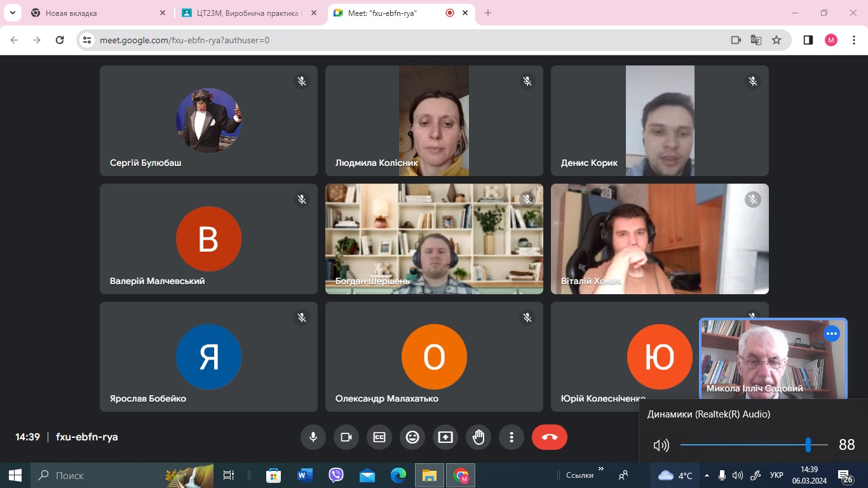Viewport: 868px width, 488px height.
Task: Open options on the self-view tile
Action: click(832, 334)
